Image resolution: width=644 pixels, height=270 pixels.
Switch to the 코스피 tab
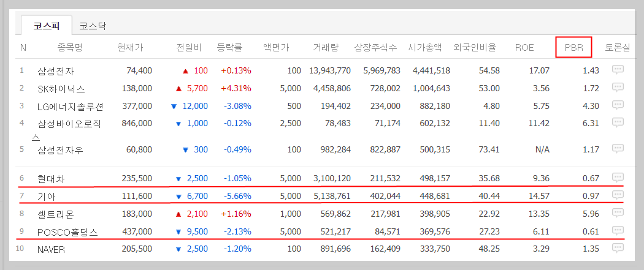point(47,26)
